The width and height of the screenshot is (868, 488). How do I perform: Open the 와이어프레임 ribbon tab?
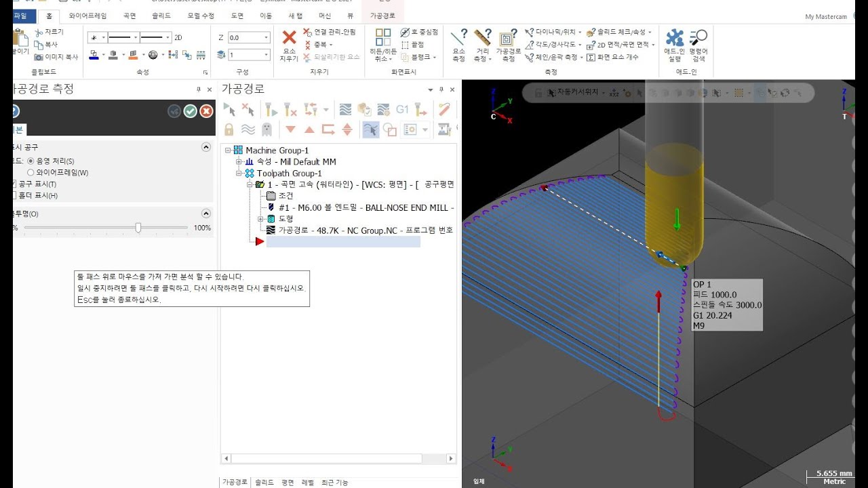click(87, 15)
